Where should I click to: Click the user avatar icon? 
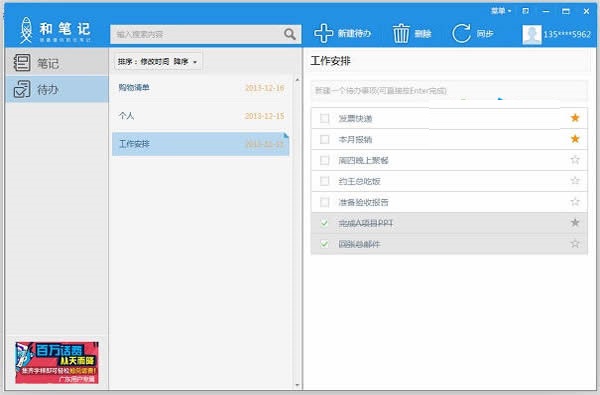[x=532, y=34]
